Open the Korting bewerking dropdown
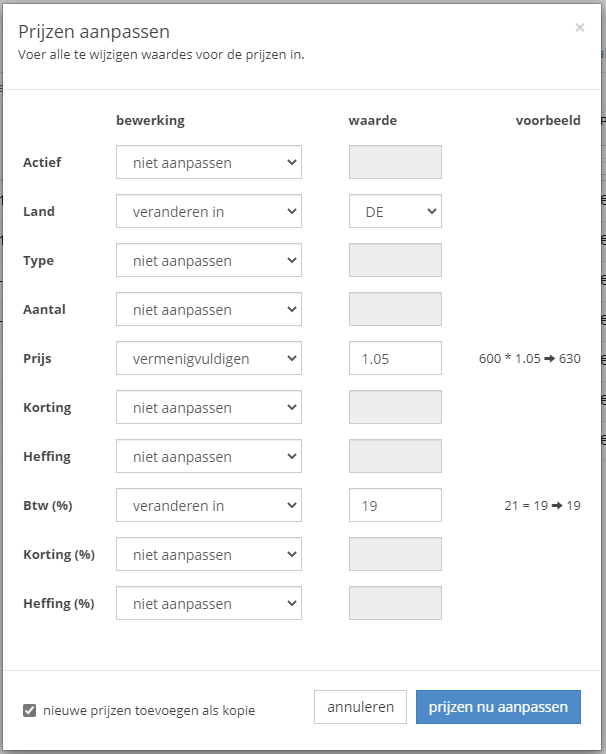606x754 pixels. (x=209, y=407)
